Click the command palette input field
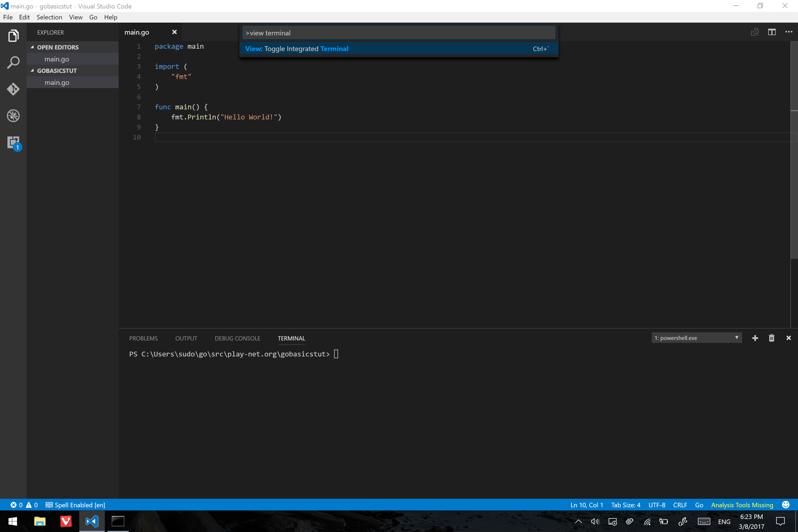The image size is (798, 532). 399,33
